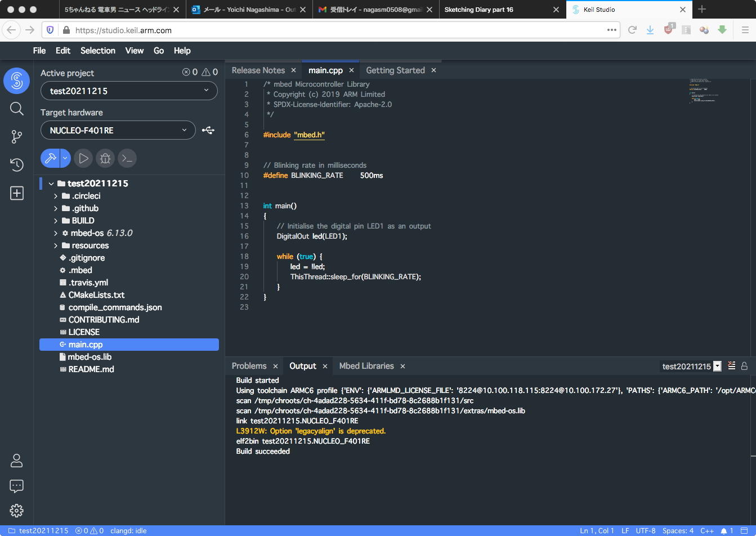
Task: Click the UTF-8 encoding status item
Action: pyautogui.click(x=646, y=531)
